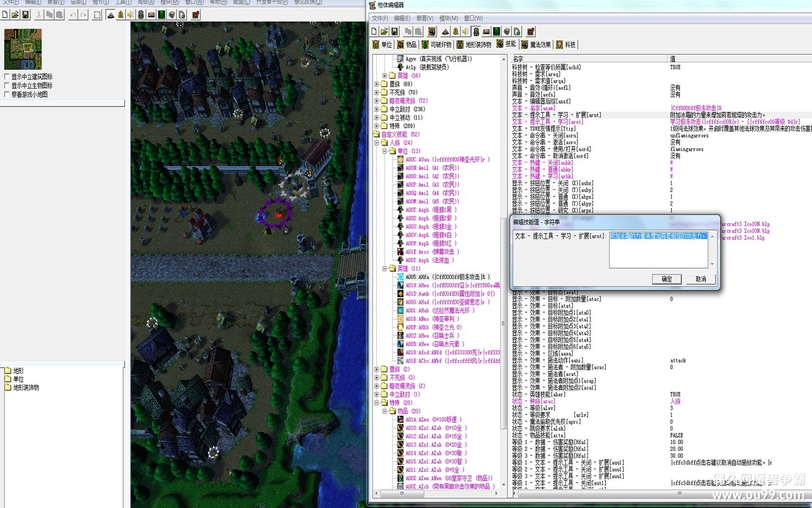Click the dialog text box scroll-down arrow

[x=711, y=264]
